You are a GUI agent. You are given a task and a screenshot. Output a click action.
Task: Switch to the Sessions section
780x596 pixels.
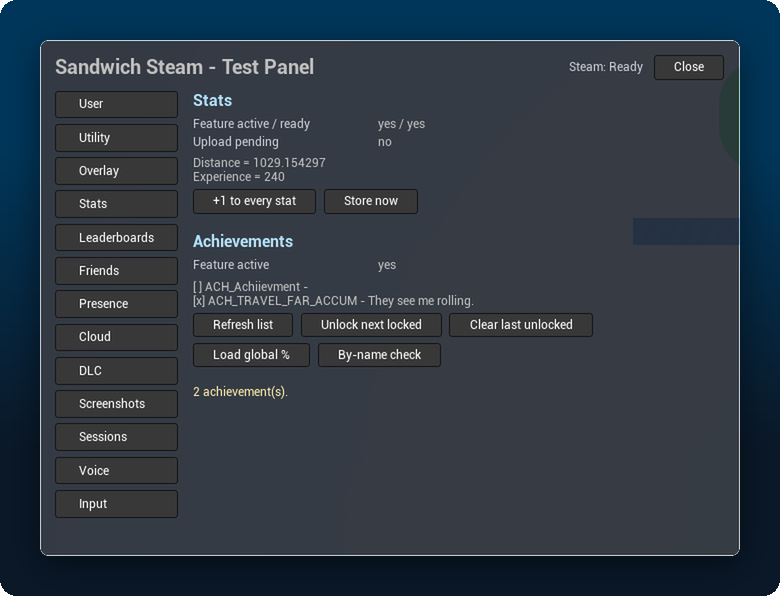116,437
